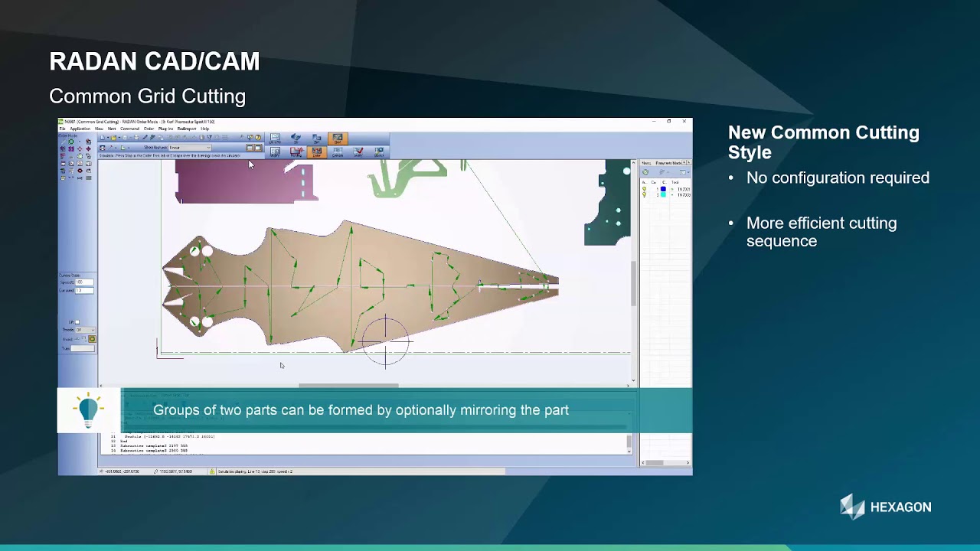Click the New document toolbar icon
The height and width of the screenshot is (551, 980).
point(103,137)
